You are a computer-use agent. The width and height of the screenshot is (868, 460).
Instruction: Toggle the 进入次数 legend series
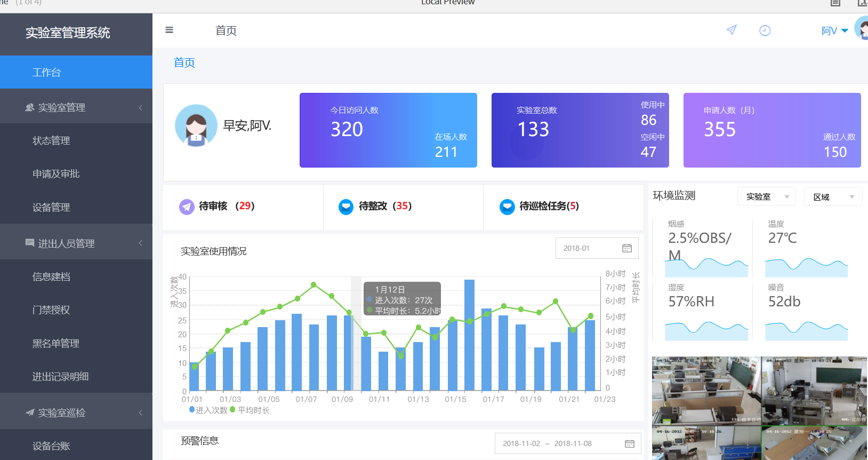pyautogui.click(x=208, y=410)
